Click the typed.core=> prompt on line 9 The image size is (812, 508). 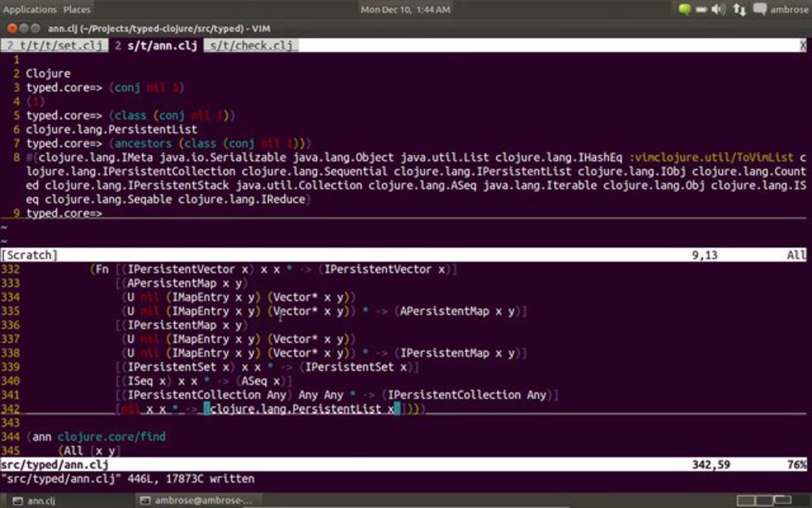point(64,213)
